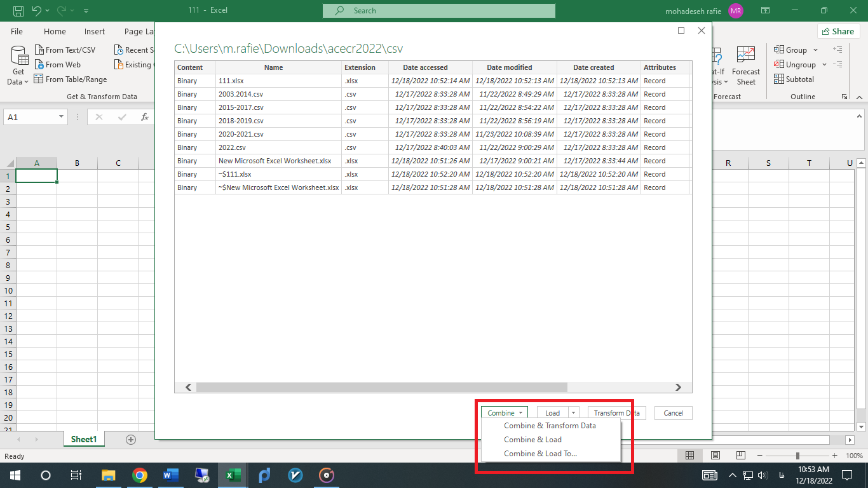
Task: Expand the Group dropdown arrow
Action: pyautogui.click(x=816, y=50)
